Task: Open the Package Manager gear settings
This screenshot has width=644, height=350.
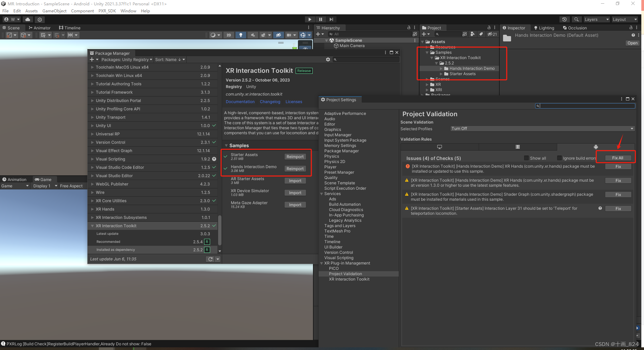Action: [x=328, y=59]
